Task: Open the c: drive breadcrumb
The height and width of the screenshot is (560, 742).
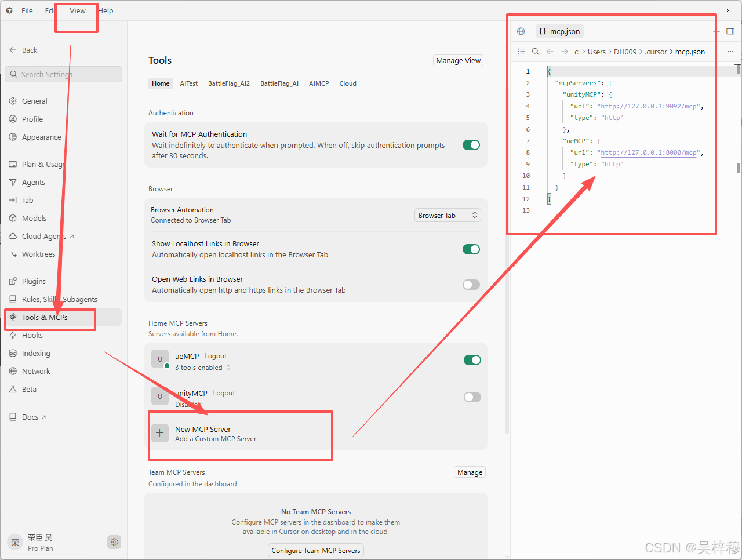Action: (x=577, y=52)
